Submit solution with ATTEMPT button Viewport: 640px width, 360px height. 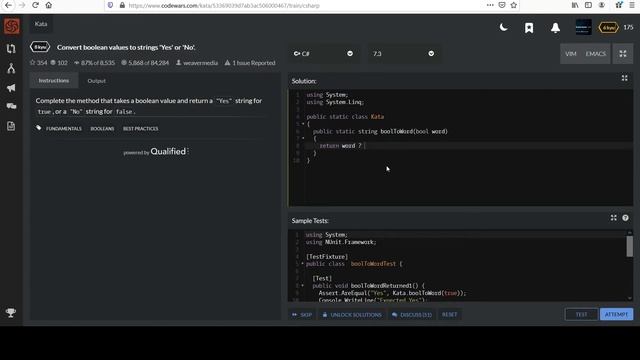(x=616, y=314)
